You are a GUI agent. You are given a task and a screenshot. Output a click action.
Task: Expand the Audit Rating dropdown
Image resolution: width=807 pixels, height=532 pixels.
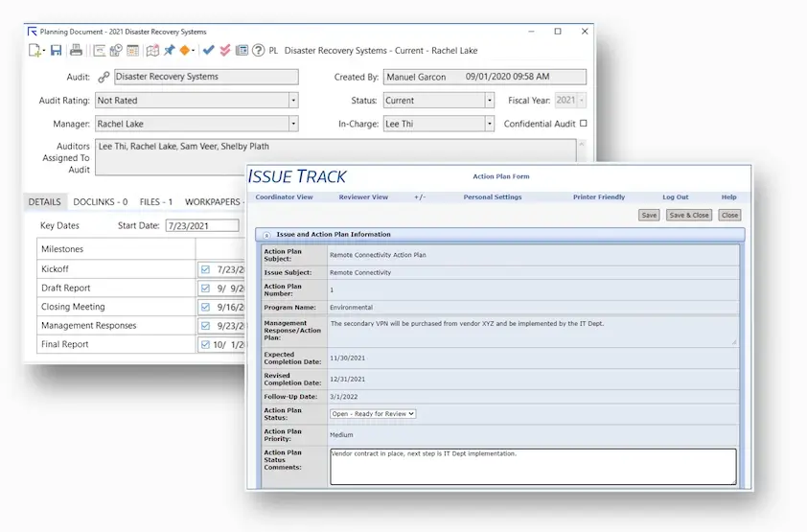click(293, 101)
